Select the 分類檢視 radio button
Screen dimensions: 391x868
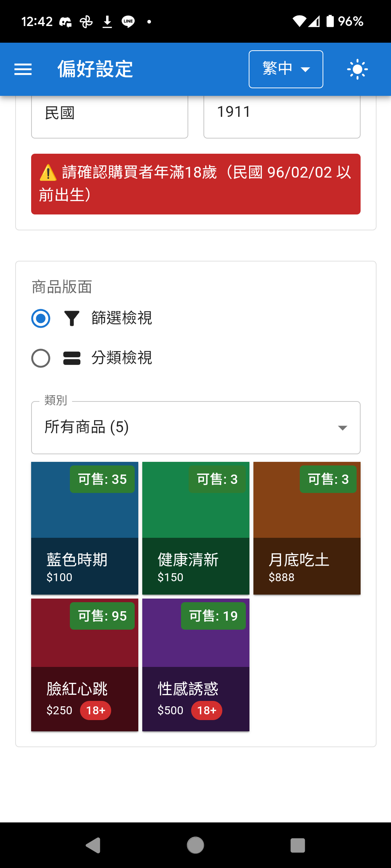point(41,358)
